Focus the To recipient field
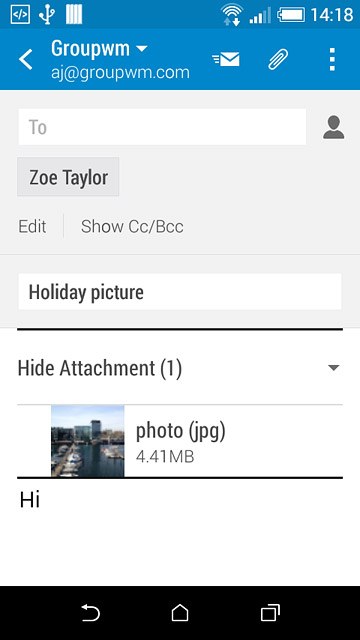This screenshot has width=360, height=640. point(162,127)
